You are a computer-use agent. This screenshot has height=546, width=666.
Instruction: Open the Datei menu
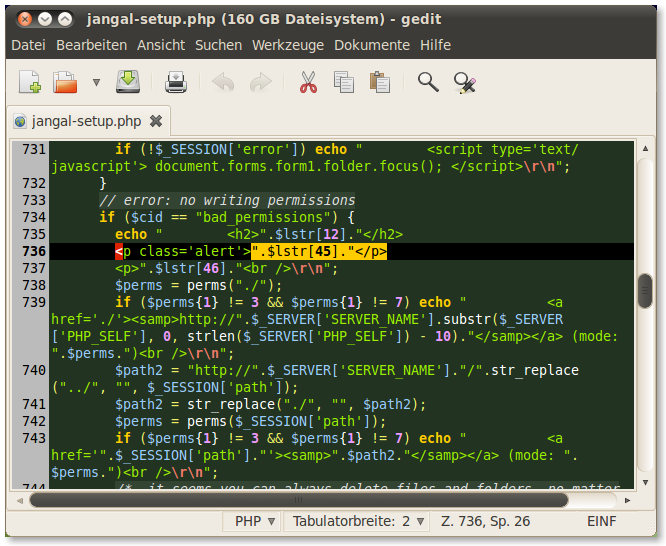click(x=28, y=45)
